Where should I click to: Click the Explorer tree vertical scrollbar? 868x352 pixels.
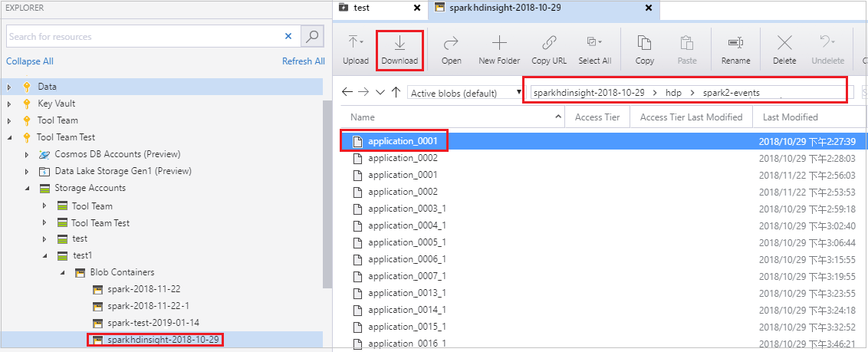coord(327,194)
